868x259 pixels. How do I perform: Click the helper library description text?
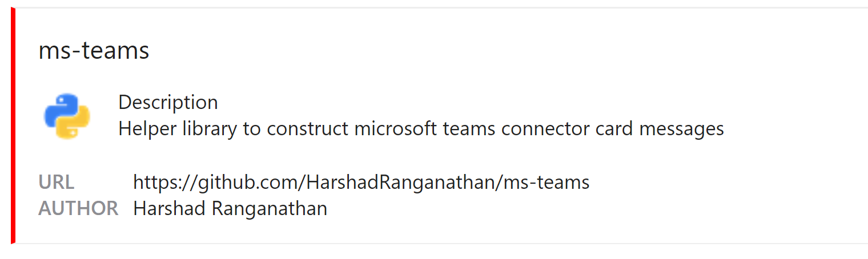[x=421, y=129]
